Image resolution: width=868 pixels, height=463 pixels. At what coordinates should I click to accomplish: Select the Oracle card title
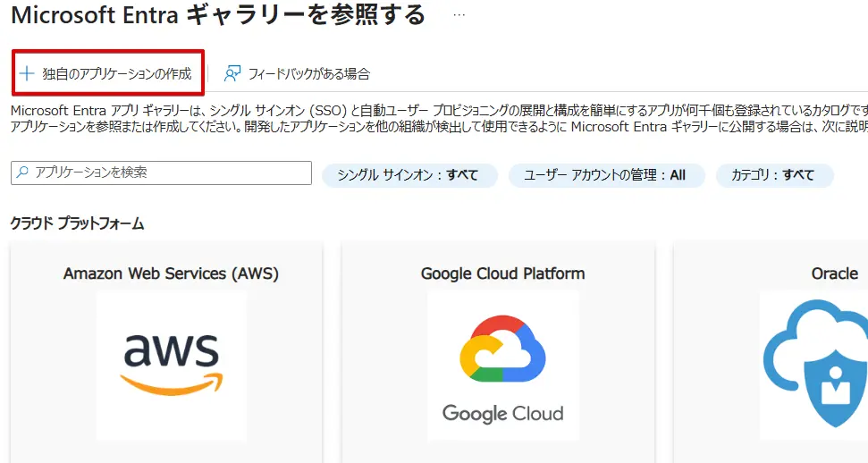[x=834, y=274]
